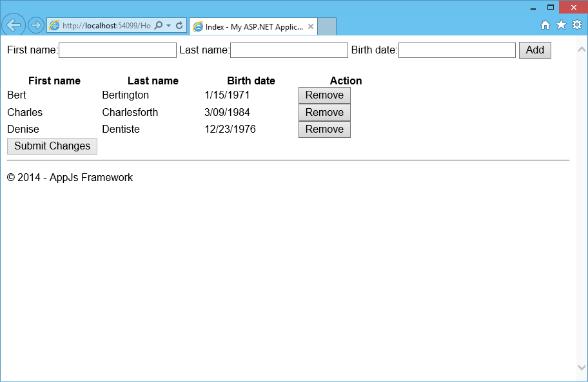The image size is (588, 382).
Task: Click the '3/09/1984' birth date cell
Action: pyautogui.click(x=227, y=112)
